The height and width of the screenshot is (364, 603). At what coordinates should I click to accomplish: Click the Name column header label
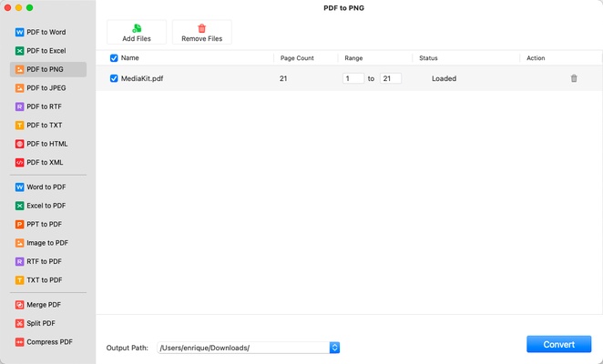click(x=130, y=58)
